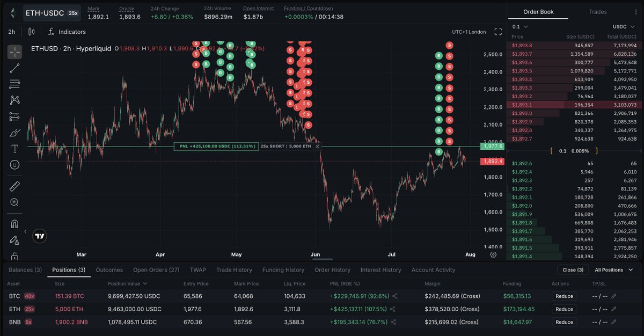644x336 pixels.
Task: Click the 1,977.6 entry price axis label
Action: (493, 146)
